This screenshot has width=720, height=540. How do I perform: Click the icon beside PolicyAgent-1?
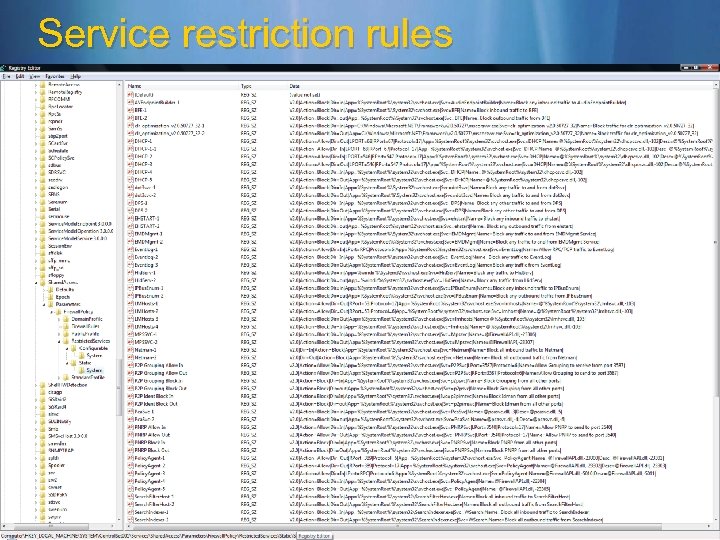point(130,458)
